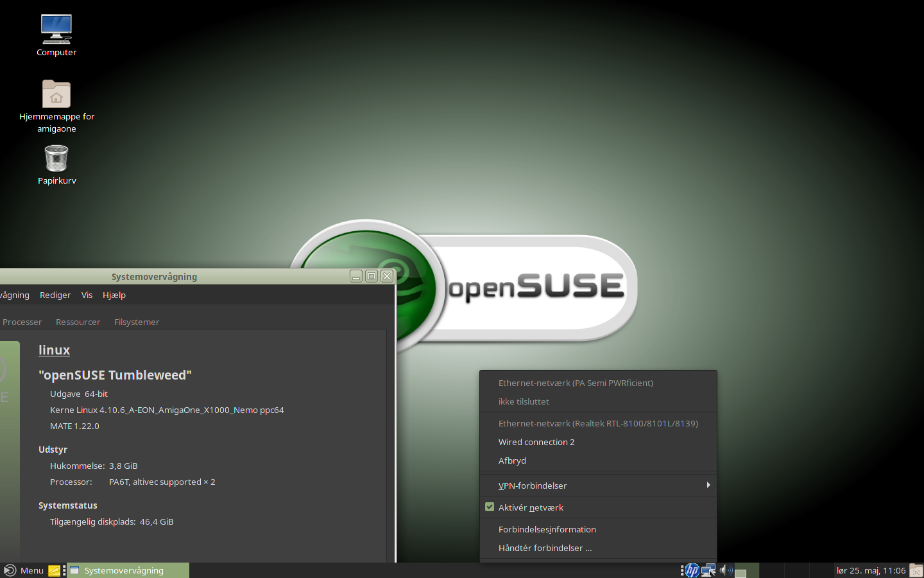This screenshot has width=924, height=578.
Task: Click the network manager tray icon
Action: click(708, 570)
